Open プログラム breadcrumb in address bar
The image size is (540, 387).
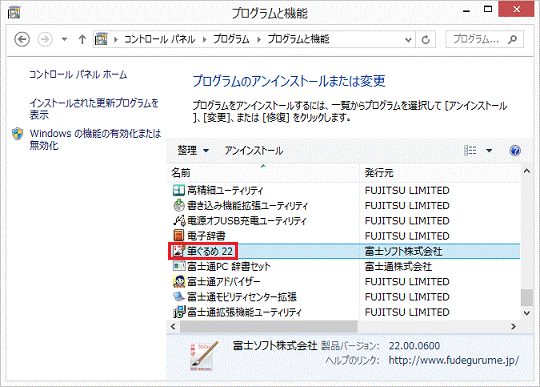231,39
